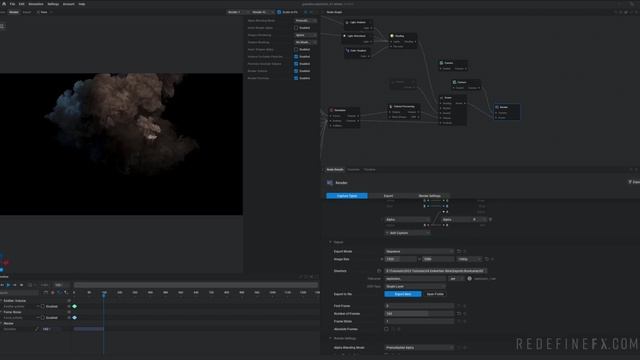
Task: Click the blue keyframe diamond on Force track
Action: click(74, 318)
